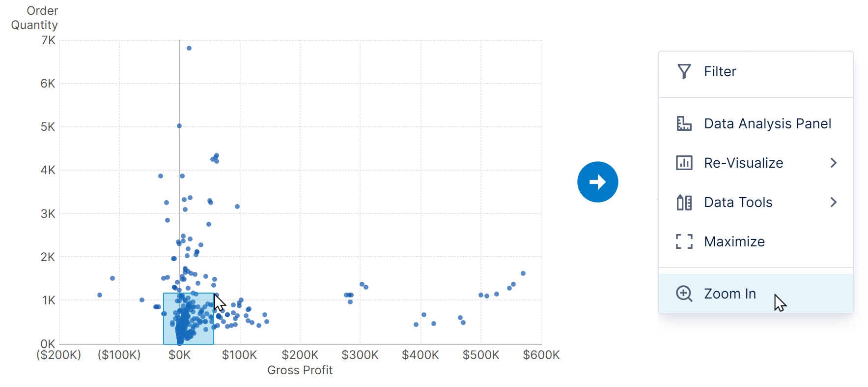This screenshot has width=868, height=387.
Task: Click the Zoom In magnifier icon
Action: 684,294
